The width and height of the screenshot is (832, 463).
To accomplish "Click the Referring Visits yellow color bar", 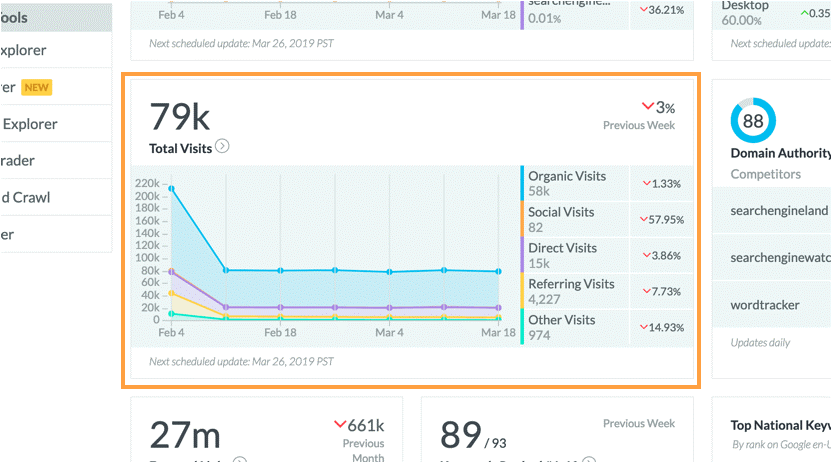I will [x=522, y=291].
